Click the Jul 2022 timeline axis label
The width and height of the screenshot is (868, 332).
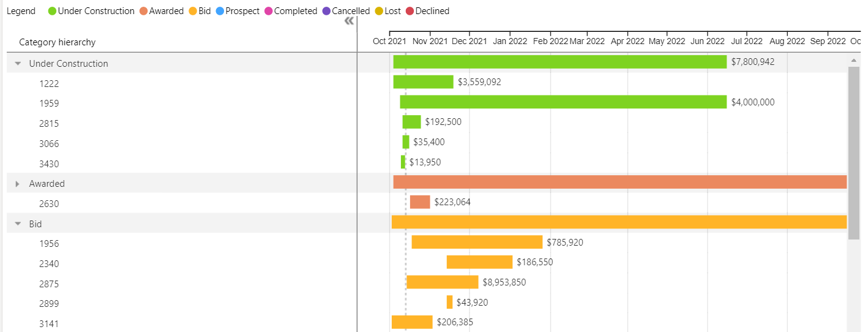[x=747, y=41]
